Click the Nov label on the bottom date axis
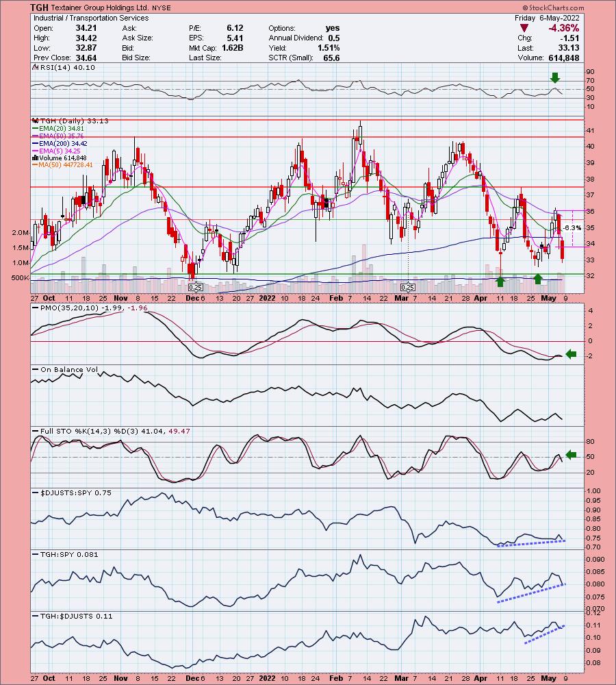 point(120,678)
